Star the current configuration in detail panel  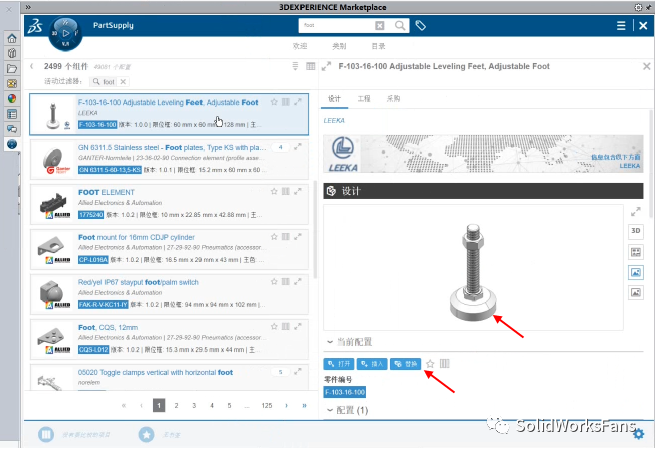pyautogui.click(x=430, y=364)
